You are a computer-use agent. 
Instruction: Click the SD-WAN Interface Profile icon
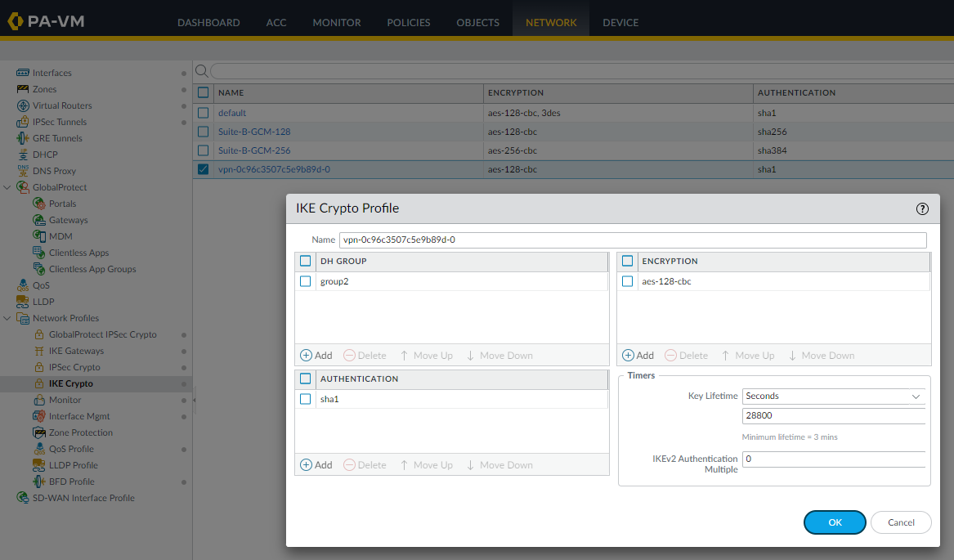point(23,498)
